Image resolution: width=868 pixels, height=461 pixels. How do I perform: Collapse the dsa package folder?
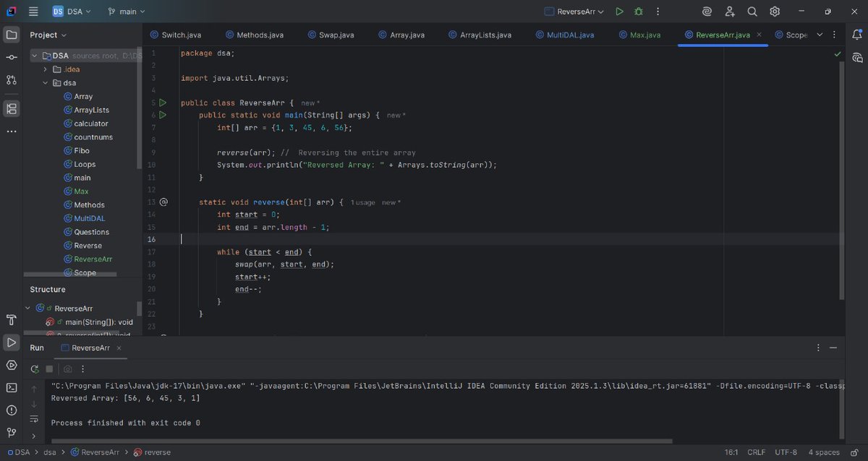coord(46,83)
